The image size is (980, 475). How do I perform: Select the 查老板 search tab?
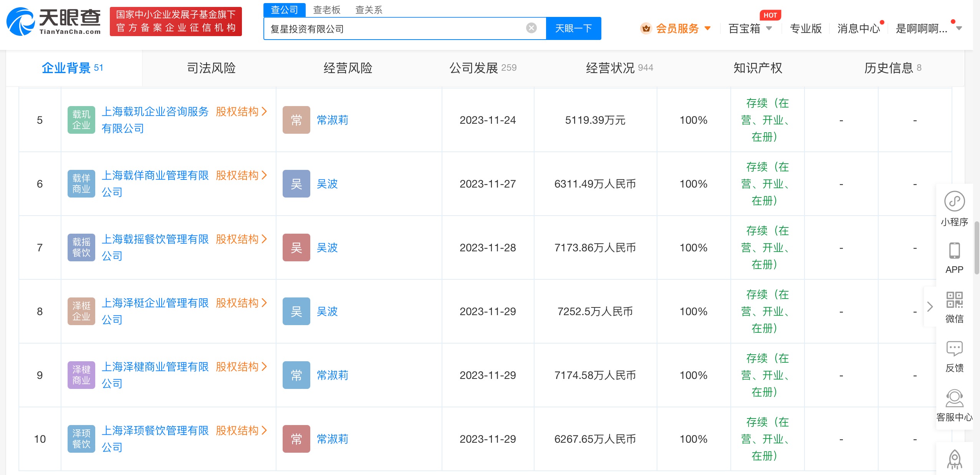click(326, 10)
